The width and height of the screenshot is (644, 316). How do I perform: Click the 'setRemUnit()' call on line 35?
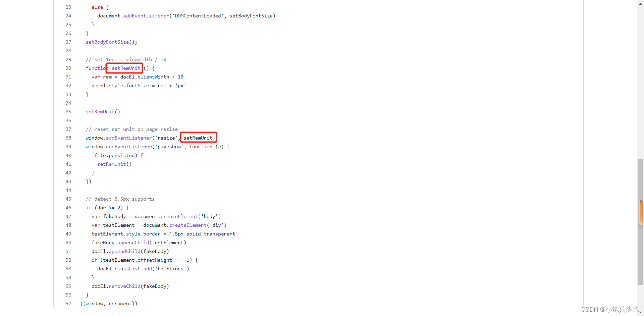click(x=103, y=112)
